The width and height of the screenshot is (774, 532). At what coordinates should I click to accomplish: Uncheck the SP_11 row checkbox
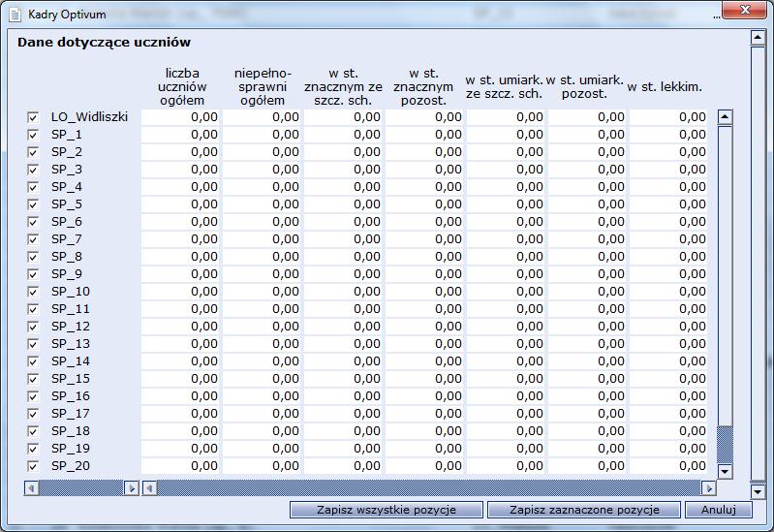pos(33,309)
